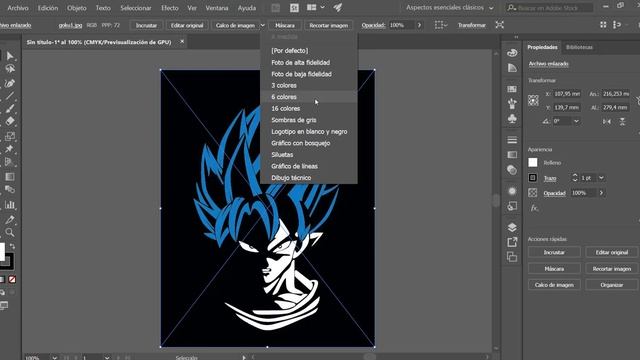Swap fill and stroke colors arrow
Viewport: 640px width, 360px height.
(x=12, y=246)
